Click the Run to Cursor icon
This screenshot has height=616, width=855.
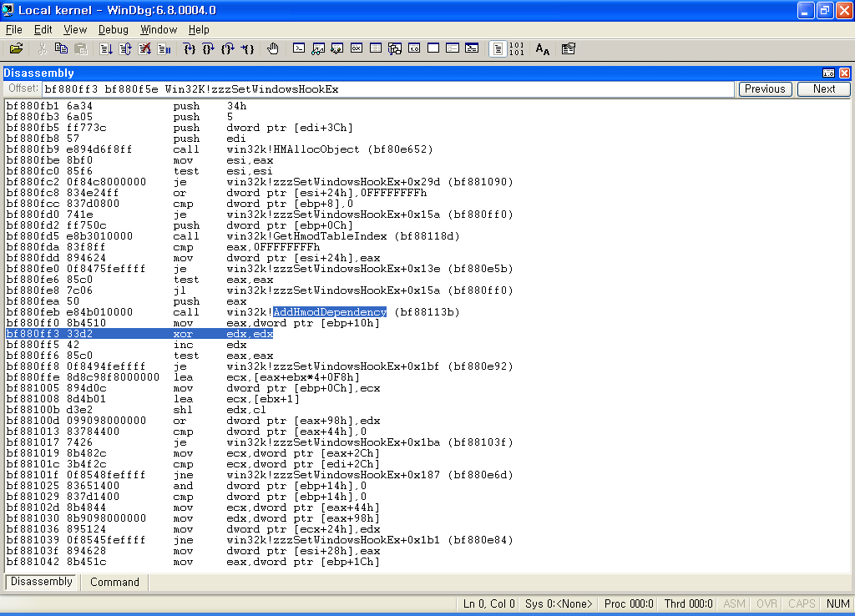[247, 49]
